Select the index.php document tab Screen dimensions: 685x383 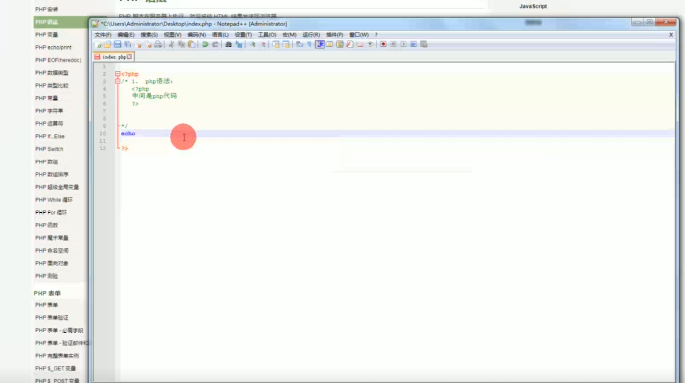(x=114, y=57)
